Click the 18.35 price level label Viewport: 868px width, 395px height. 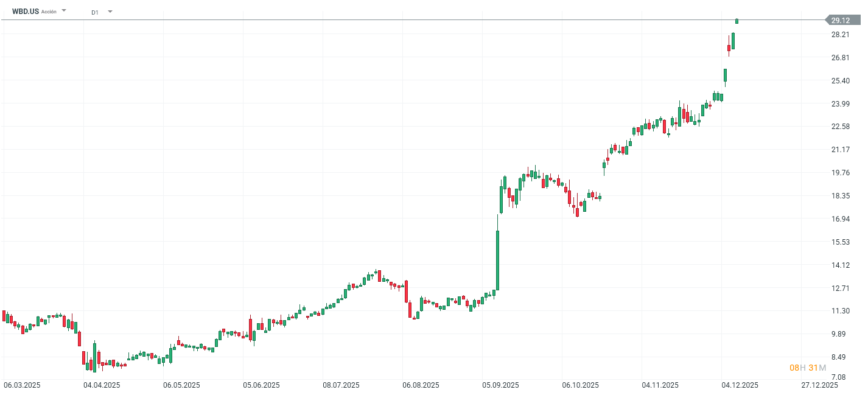(x=840, y=196)
